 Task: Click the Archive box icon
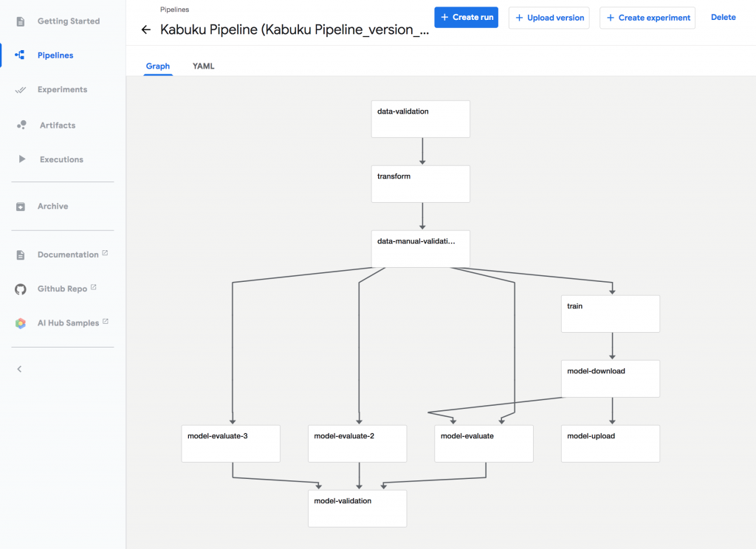pyautogui.click(x=21, y=207)
